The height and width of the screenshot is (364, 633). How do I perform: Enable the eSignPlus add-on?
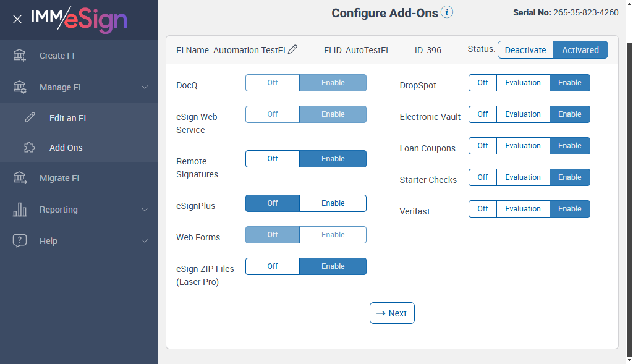(333, 203)
